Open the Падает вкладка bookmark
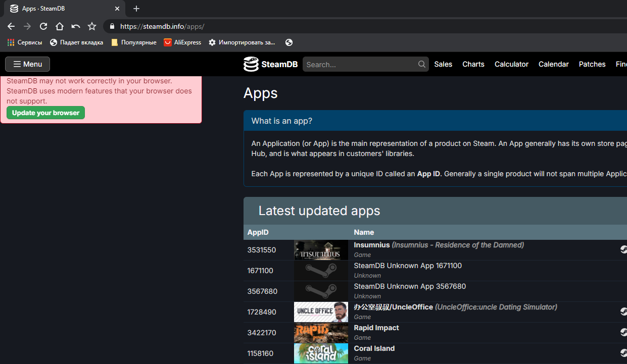Screen dimensions: 627x364 [x=77, y=42]
